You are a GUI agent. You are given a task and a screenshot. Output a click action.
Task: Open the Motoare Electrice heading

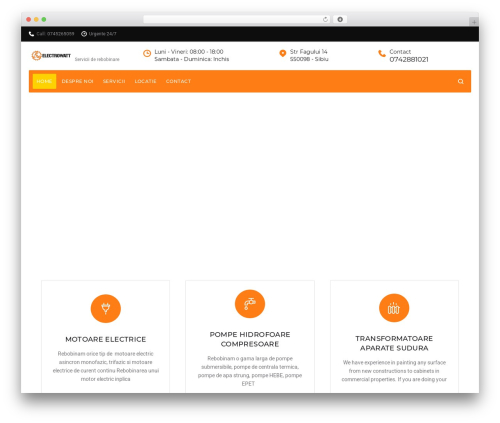point(106,339)
